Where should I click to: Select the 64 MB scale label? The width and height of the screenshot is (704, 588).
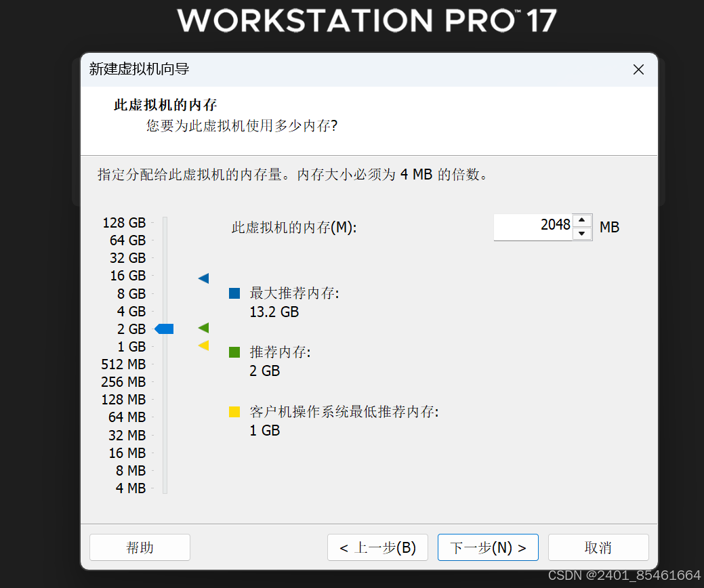point(127,417)
